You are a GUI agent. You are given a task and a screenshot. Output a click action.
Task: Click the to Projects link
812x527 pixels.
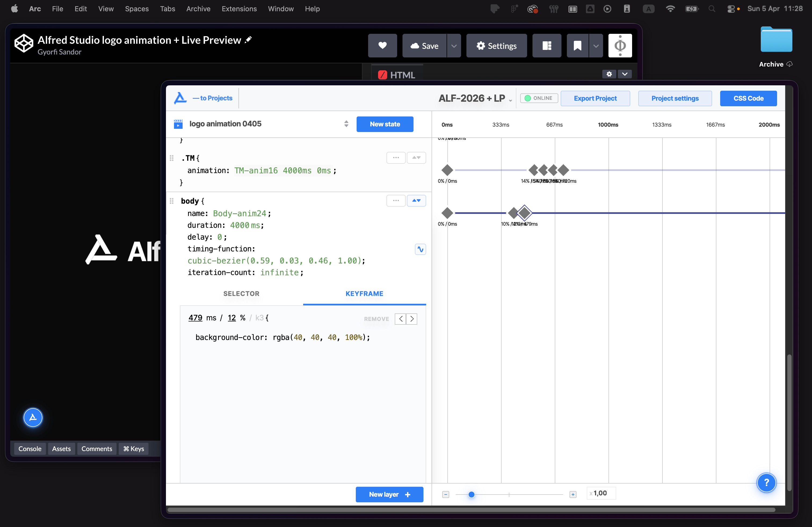[212, 98]
